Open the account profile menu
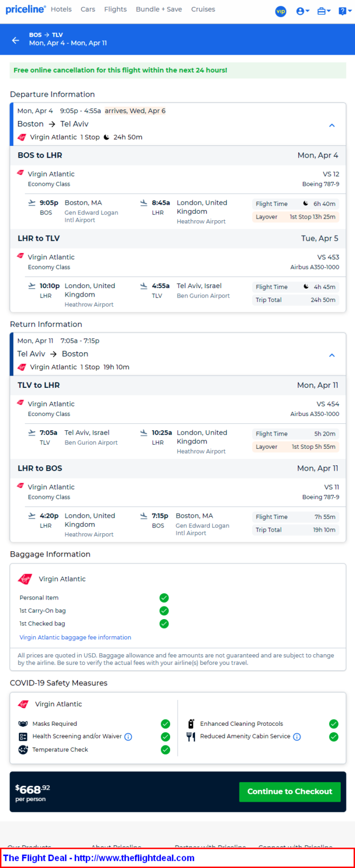Viewport: 355px width, 868px height. click(303, 11)
